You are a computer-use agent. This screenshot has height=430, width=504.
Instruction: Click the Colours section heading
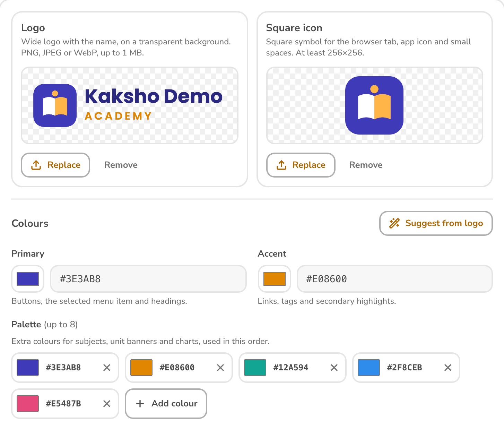pyautogui.click(x=30, y=223)
